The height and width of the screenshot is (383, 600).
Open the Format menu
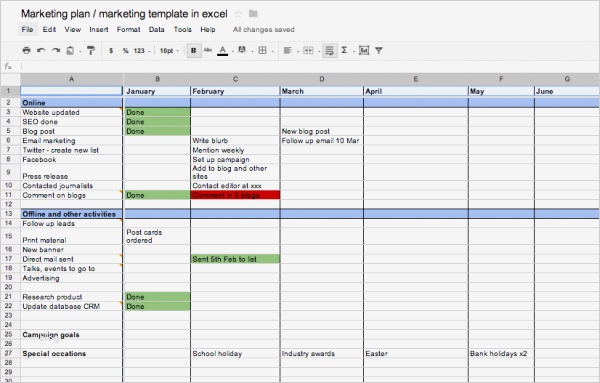(128, 29)
